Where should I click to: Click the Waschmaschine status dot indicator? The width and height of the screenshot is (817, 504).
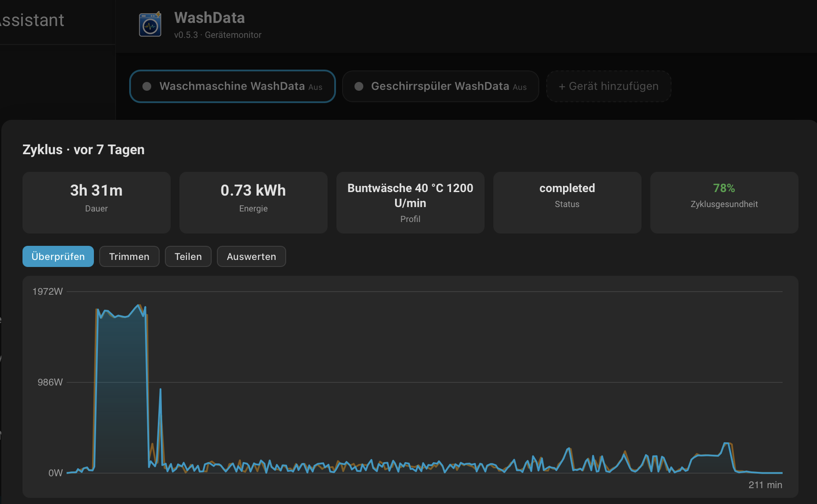click(x=147, y=86)
